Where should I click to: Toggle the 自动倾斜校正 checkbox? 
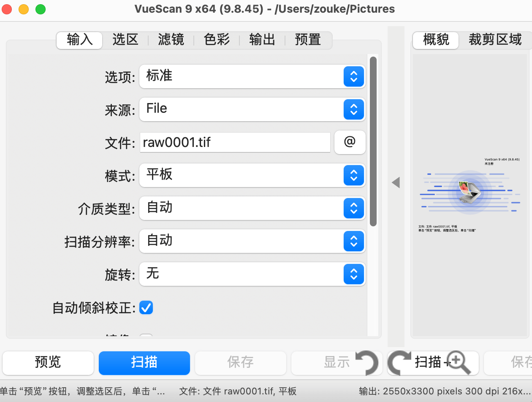[x=146, y=308]
